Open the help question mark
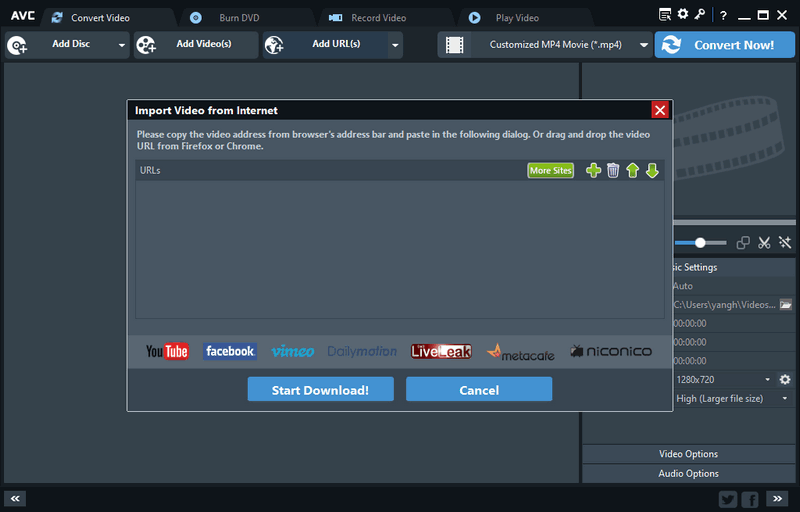Image resolution: width=800 pixels, height=512 pixels. click(x=723, y=15)
